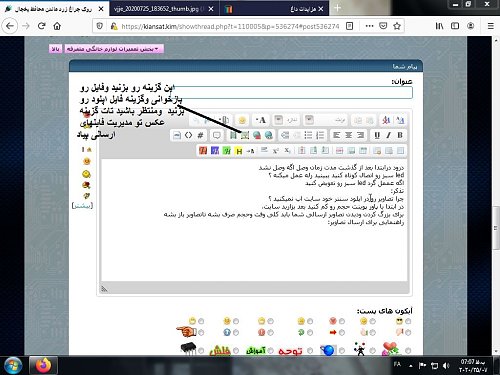Toggle reader view in the address bar
Image resolution: width=500 pixels, height=375 pixels.
coord(349,26)
